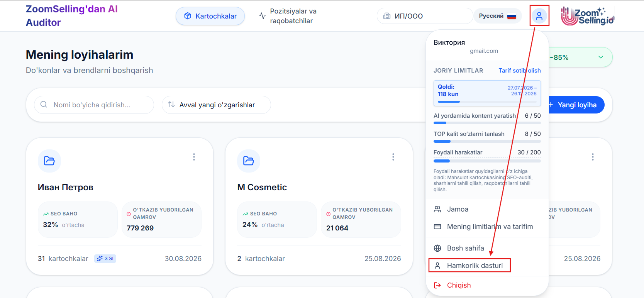The image size is (644, 298).
Task: Open the M Cosmetic project title
Action: point(262,187)
